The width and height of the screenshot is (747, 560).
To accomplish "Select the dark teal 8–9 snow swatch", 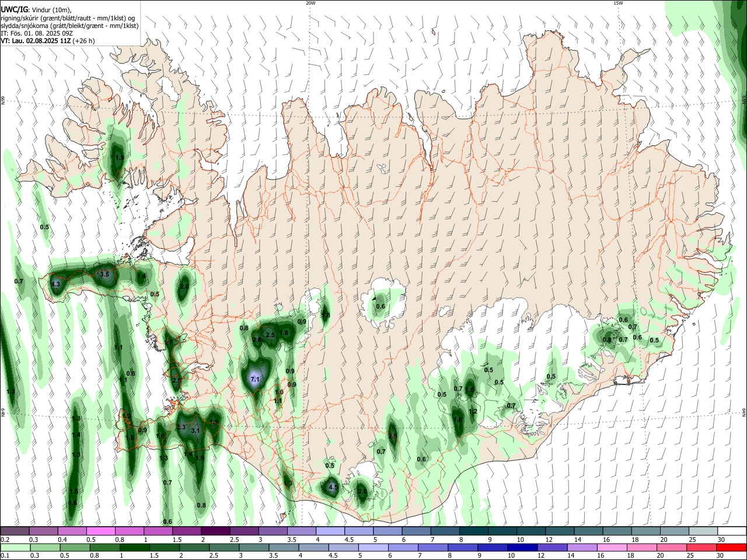I will click(473, 531).
